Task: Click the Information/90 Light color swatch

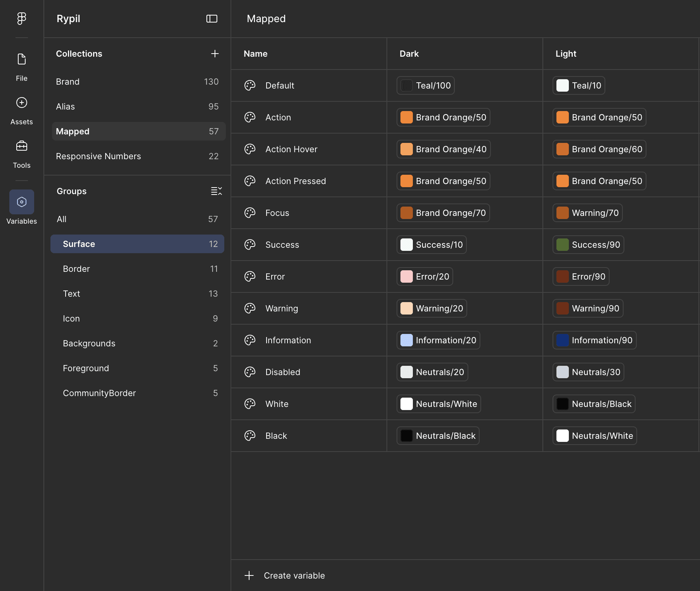Action: [563, 340]
